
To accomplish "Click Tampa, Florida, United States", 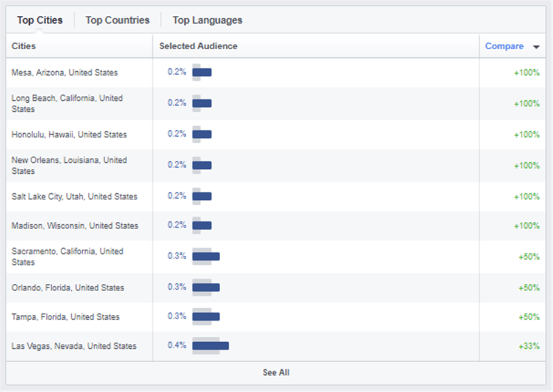I will pyautogui.click(x=66, y=317).
